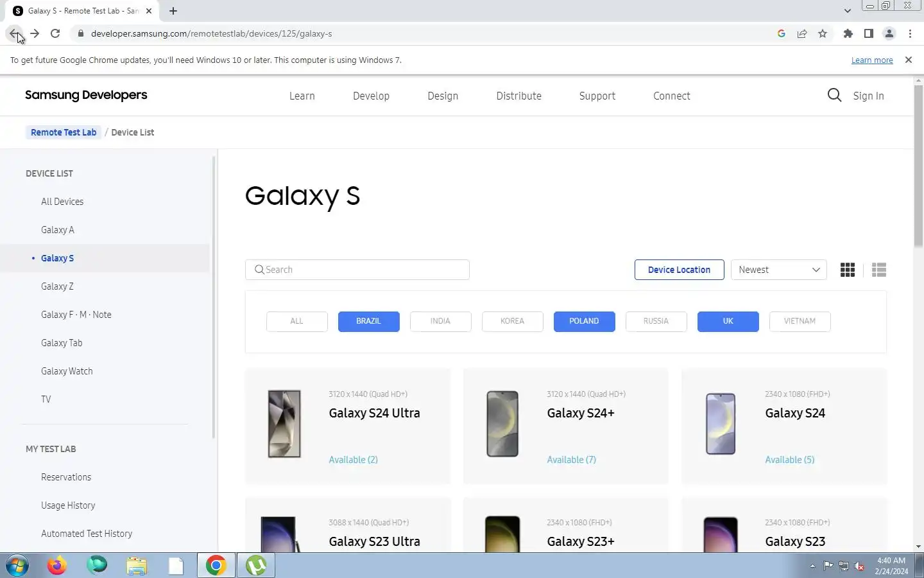Viewport: 924px width, 578px height.
Task: Open Automated Test History in sidebar
Action: pos(87,534)
